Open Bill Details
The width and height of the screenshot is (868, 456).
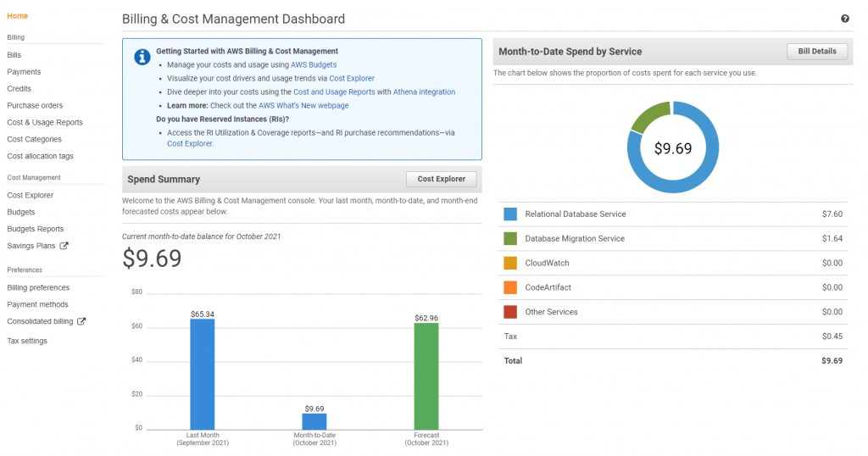[817, 52]
